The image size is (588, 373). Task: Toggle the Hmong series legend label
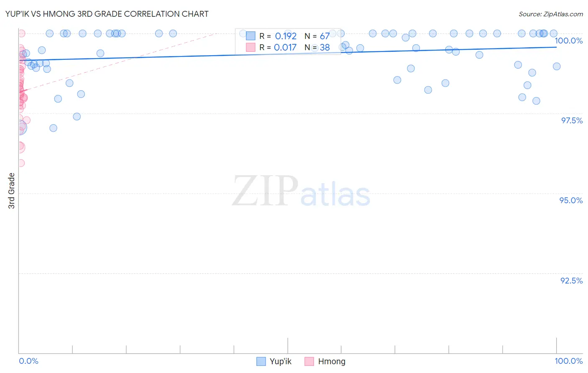point(332,362)
